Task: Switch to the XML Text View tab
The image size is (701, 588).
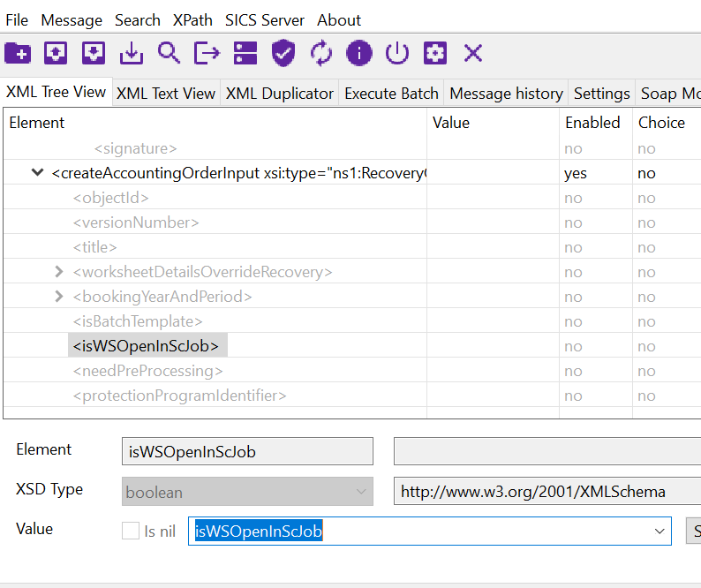Action: 166,93
